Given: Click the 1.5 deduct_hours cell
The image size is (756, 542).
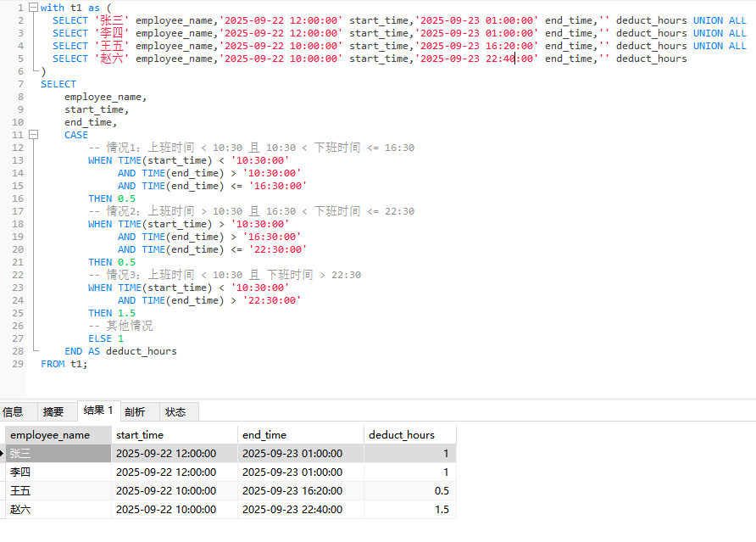Looking at the screenshot, I should pyautogui.click(x=409, y=510).
